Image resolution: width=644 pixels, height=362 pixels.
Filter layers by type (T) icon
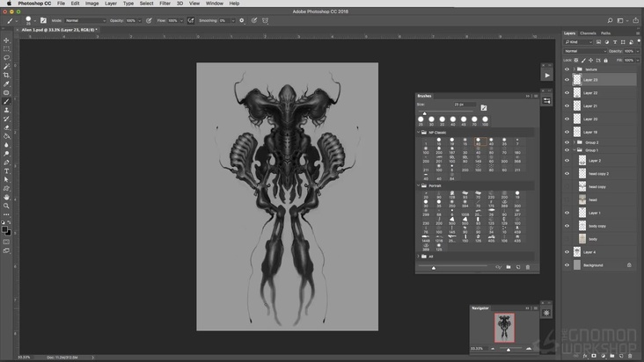click(x=615, y=42)
